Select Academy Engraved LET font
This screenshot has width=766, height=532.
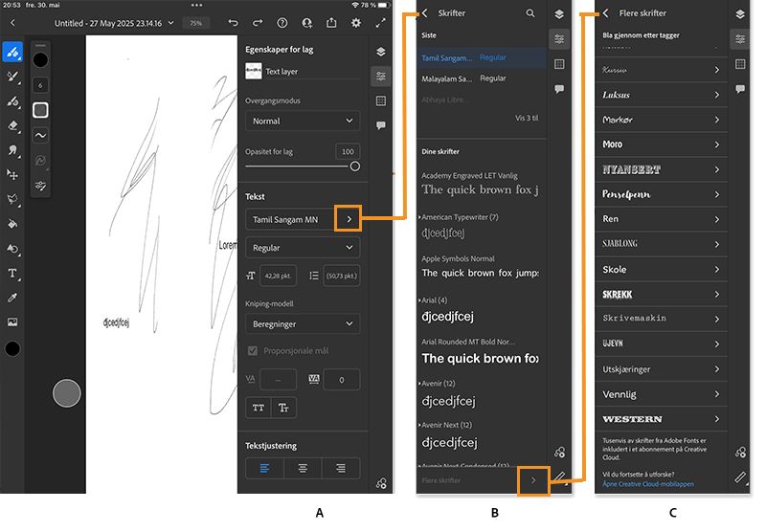click(482, 184)
